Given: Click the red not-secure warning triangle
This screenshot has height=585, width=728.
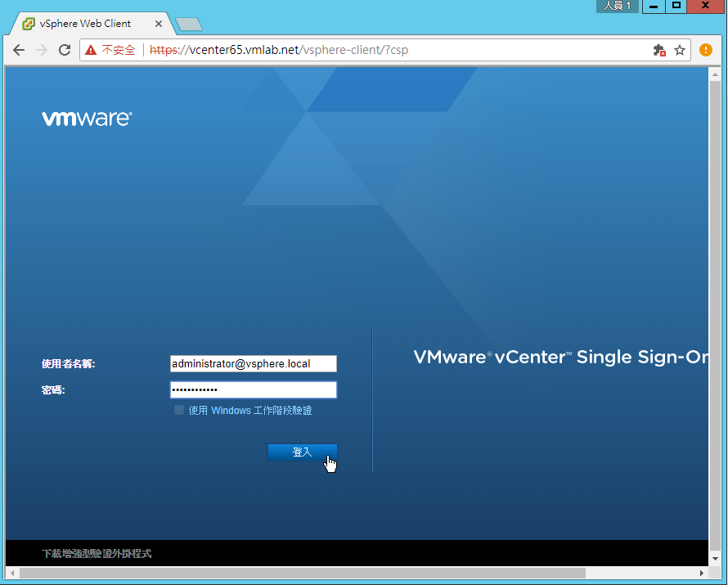Looking at the screenshot, I should pos(91,50).
